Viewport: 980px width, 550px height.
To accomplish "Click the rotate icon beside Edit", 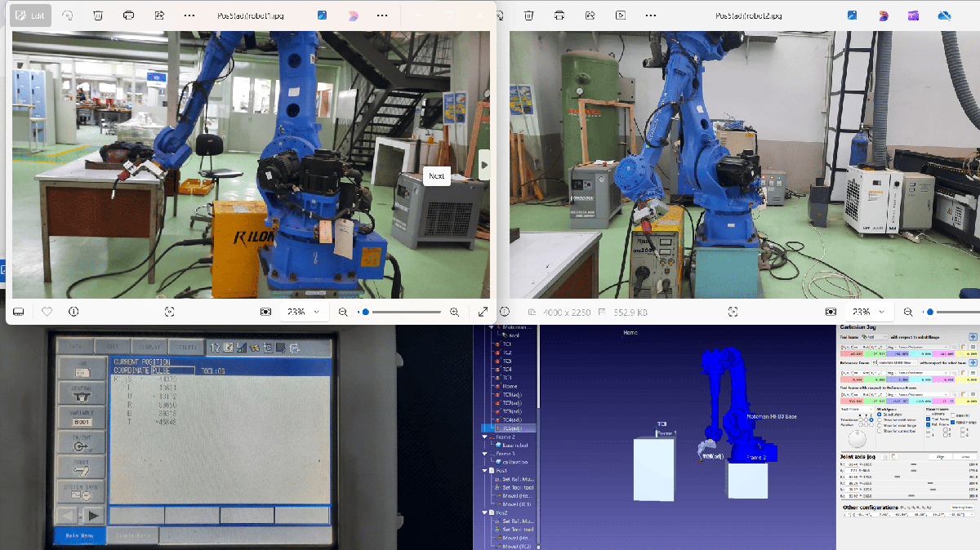I will 68,16.
